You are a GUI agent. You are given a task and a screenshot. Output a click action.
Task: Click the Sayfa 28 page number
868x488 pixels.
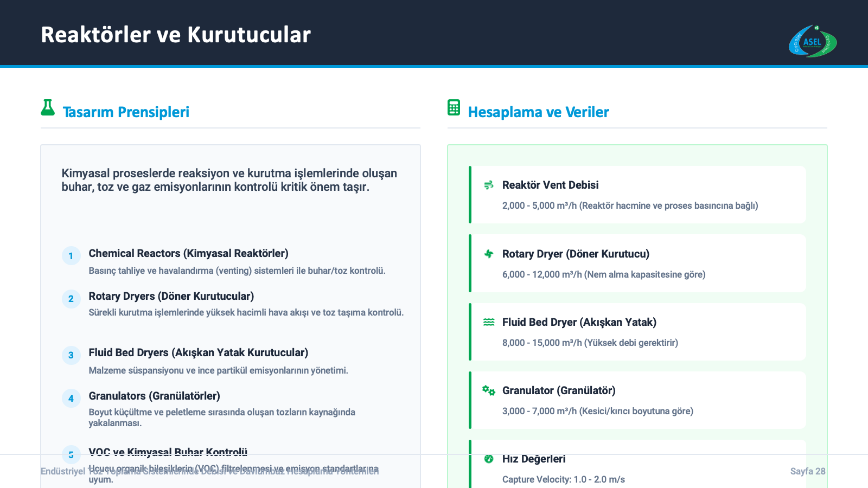point(807,471)
